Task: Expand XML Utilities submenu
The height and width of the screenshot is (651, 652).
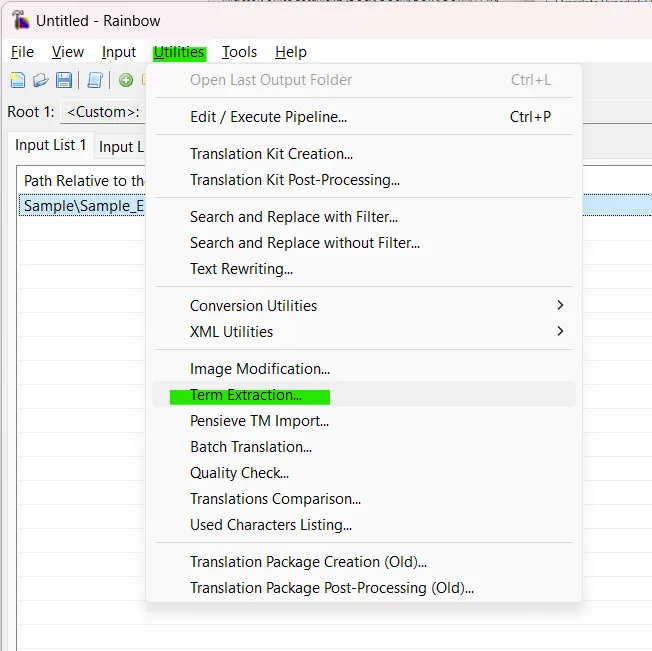Action: click(364, 332)
